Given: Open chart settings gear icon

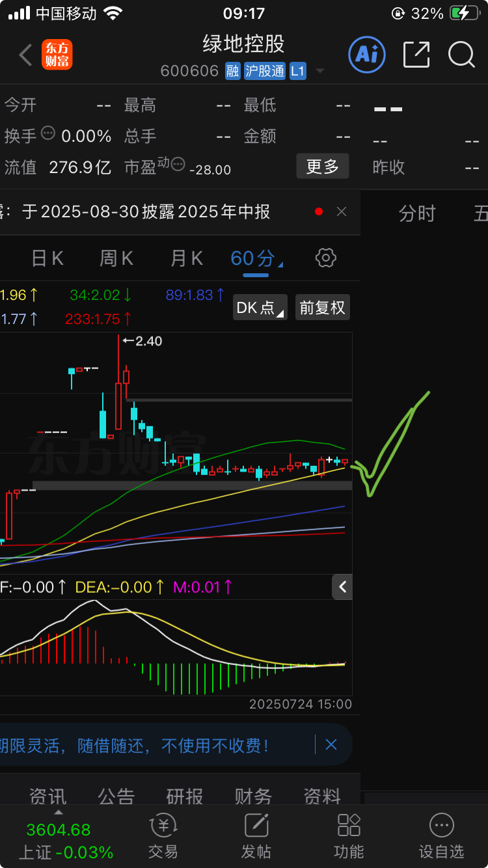Looking at the screenshot, I should coord(325,258).
